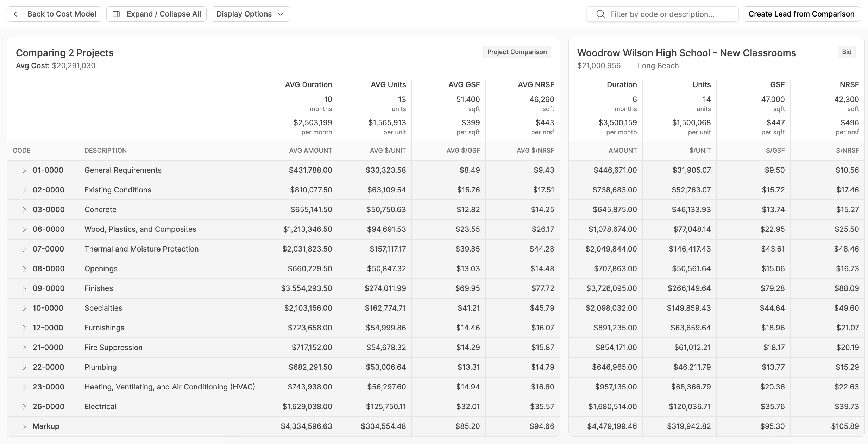Click the columns icon beside Expand / Collapse All

tap(116, 14)
